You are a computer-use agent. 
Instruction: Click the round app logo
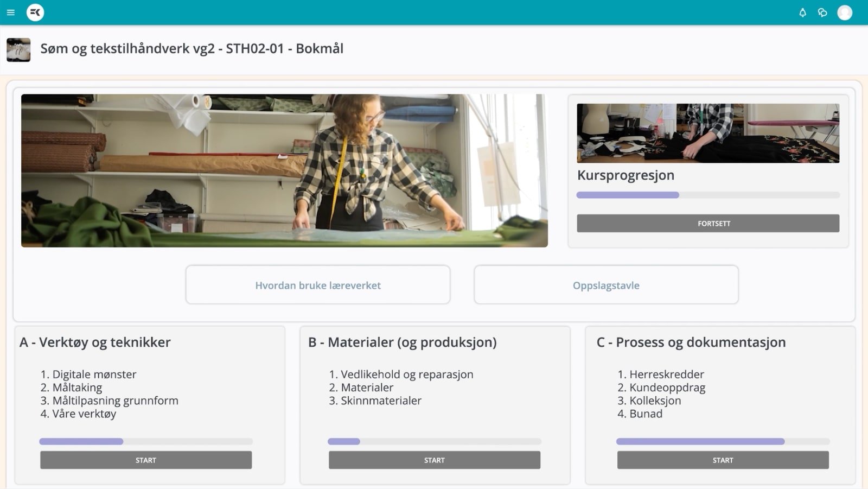(35, 12)
